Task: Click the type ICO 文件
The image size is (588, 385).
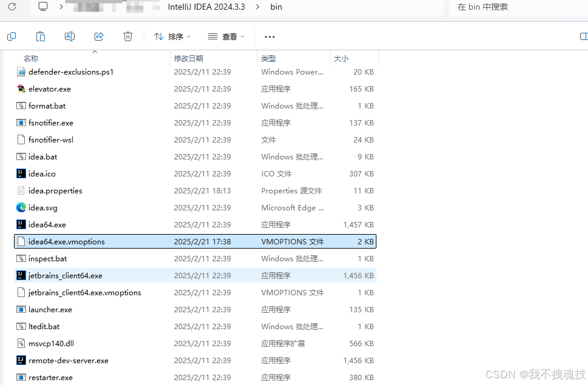Action: coord(276,174)
